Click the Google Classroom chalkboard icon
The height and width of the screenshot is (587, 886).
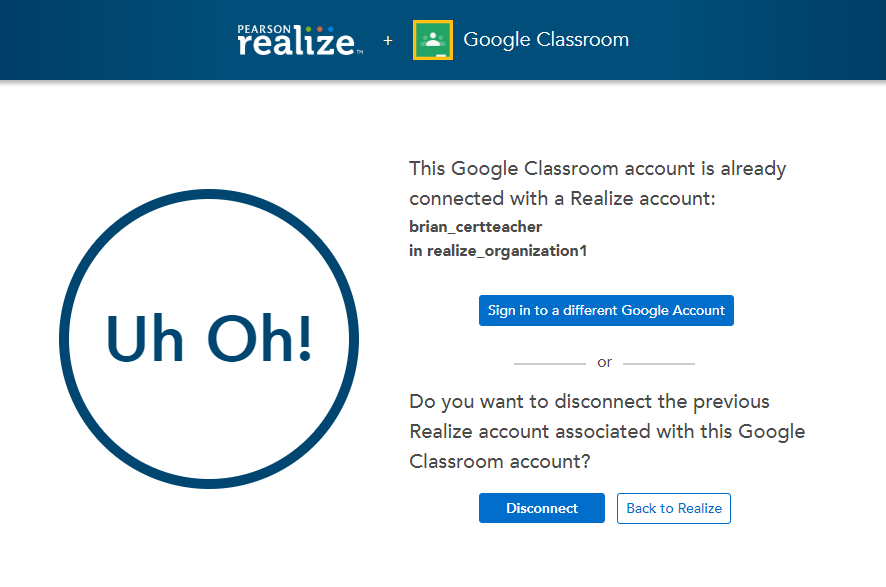tap(432, 40)
